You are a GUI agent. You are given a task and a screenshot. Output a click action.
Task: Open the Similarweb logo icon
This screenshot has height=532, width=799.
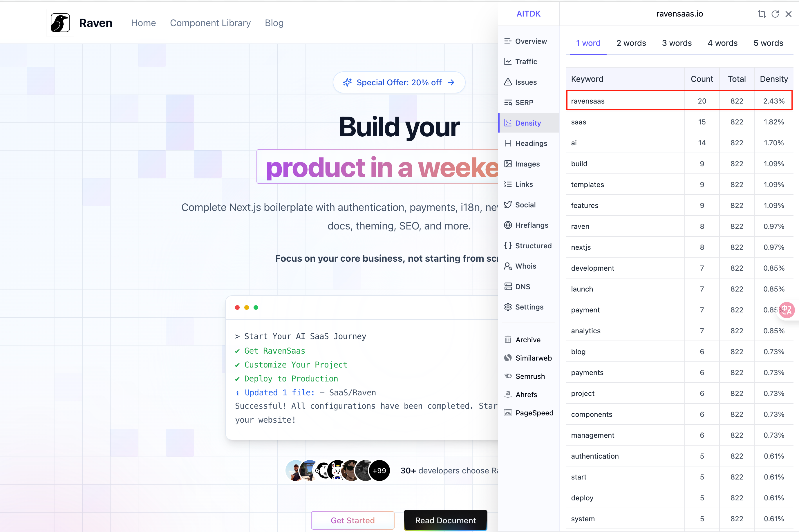507,358
